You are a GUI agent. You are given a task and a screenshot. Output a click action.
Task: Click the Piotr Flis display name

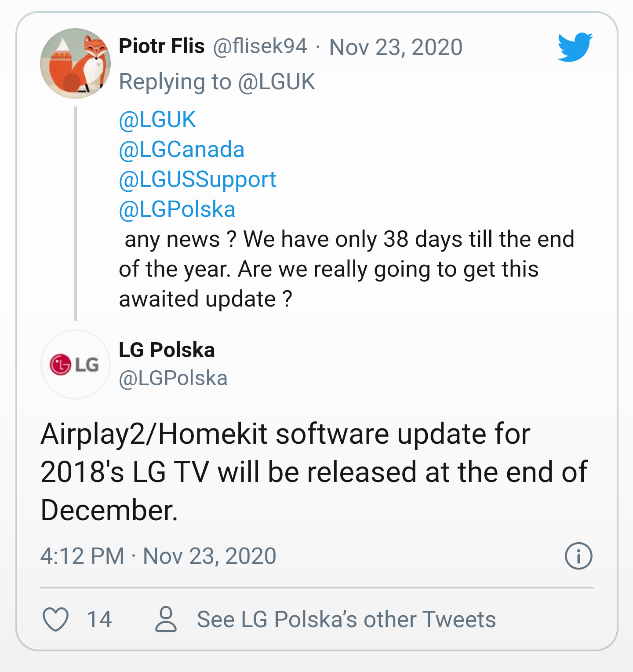162,46
